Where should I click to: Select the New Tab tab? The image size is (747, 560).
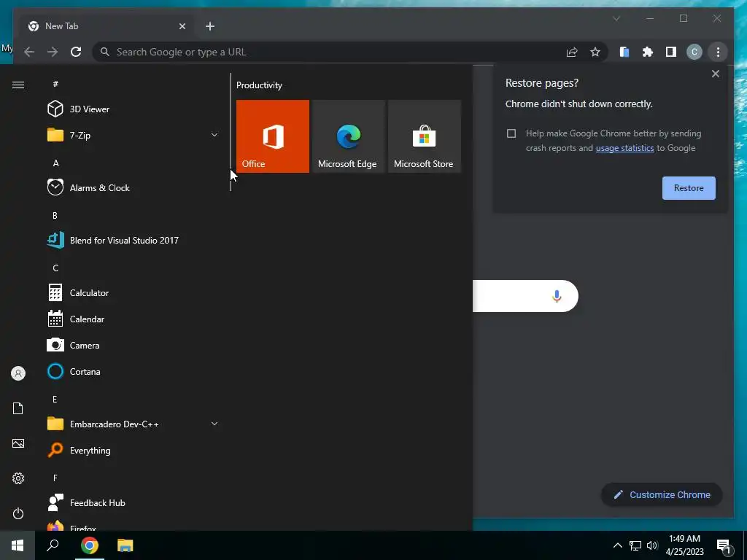coord(107,26)
